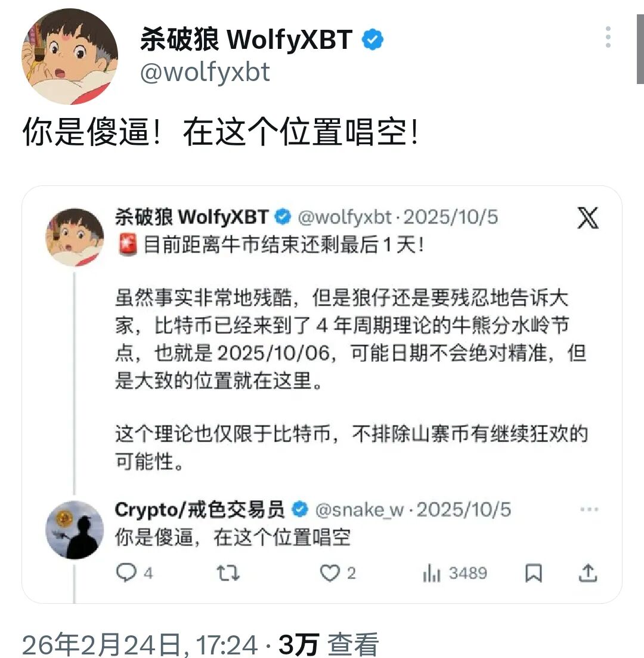Open Crypto/戒色交易员 profile avatar

[75, 530]
